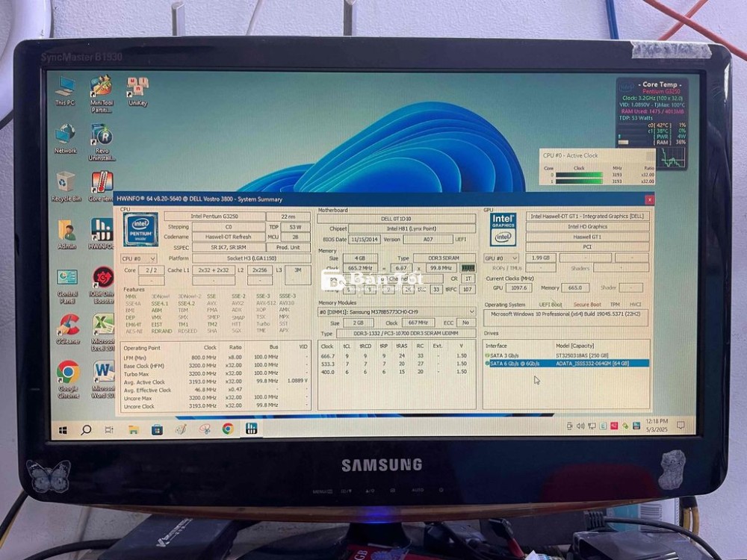Screen dimensions: 747x560
Task: Launch IObit Driver Booster from the desktop
Action: pos(102,286)
